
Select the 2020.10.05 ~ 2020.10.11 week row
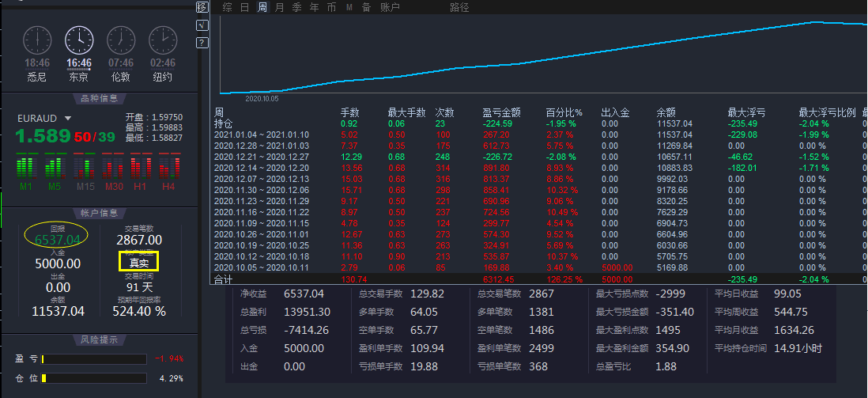point(540,267)
